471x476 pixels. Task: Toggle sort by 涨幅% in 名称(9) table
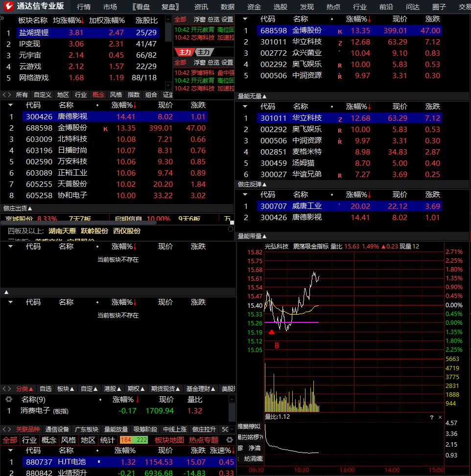[126, 400]
